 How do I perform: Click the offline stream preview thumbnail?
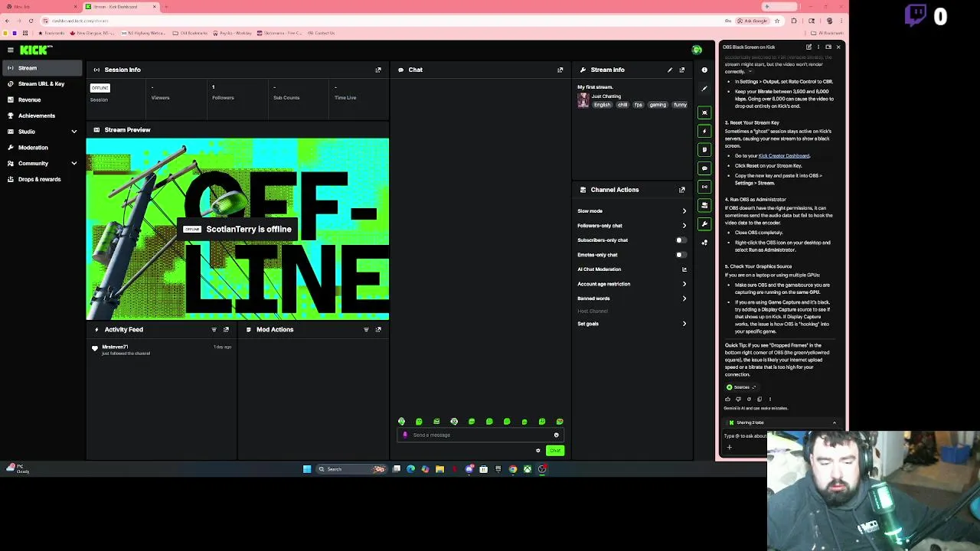(x=237, y=229)
